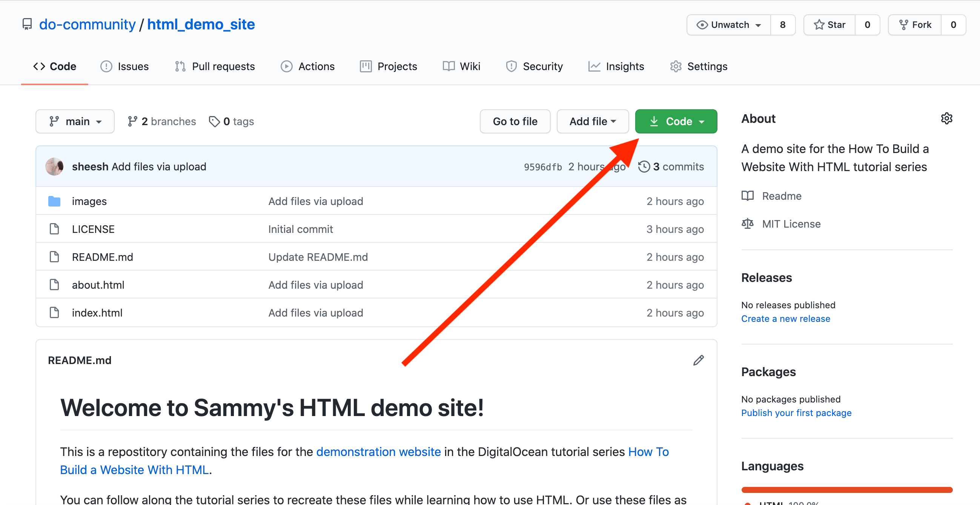Open the do-community organization link
Screen dimensions: 980x505
[87, 24]
